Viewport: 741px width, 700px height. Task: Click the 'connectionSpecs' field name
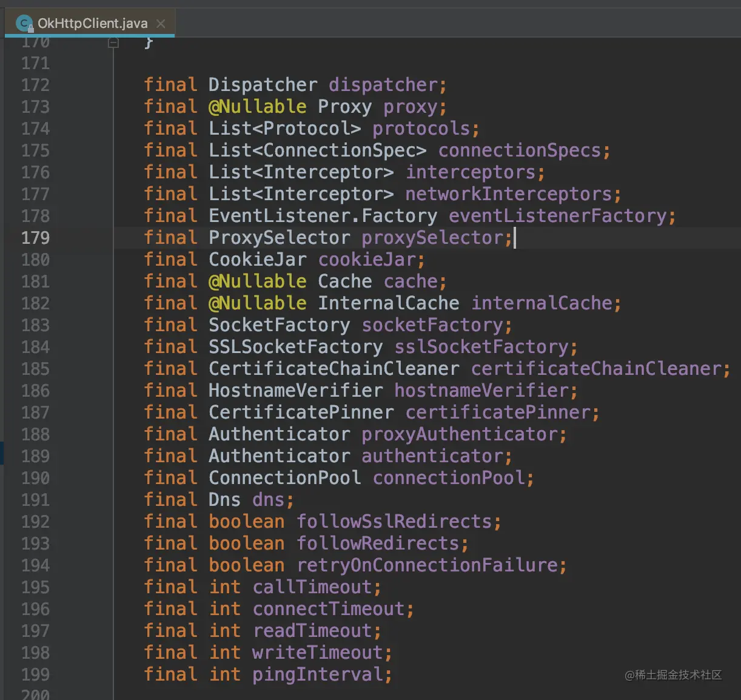520,150
